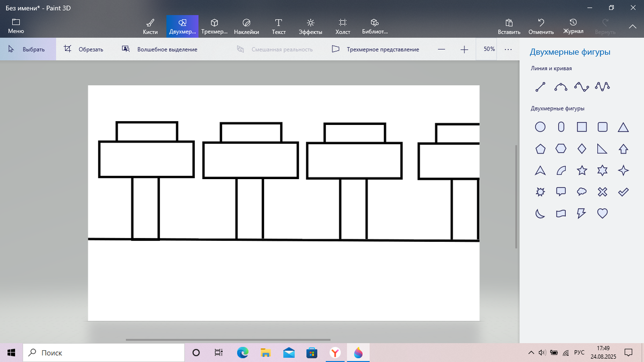Select the circle shape
644x362 pixels.
coord(540,127)
